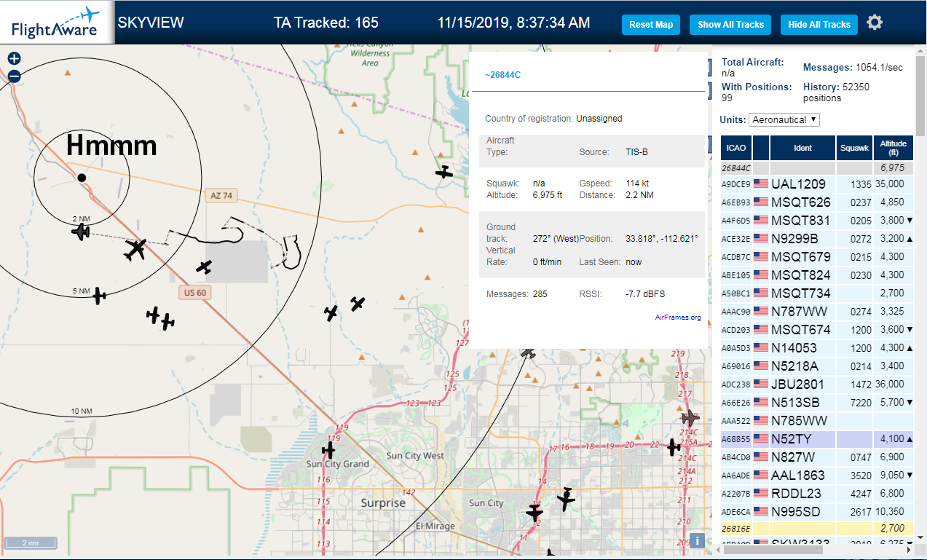The width and height of the screenshot is (927, 560).
Task: Click the SKYVIEW title in header
Action: coord(151,23)
